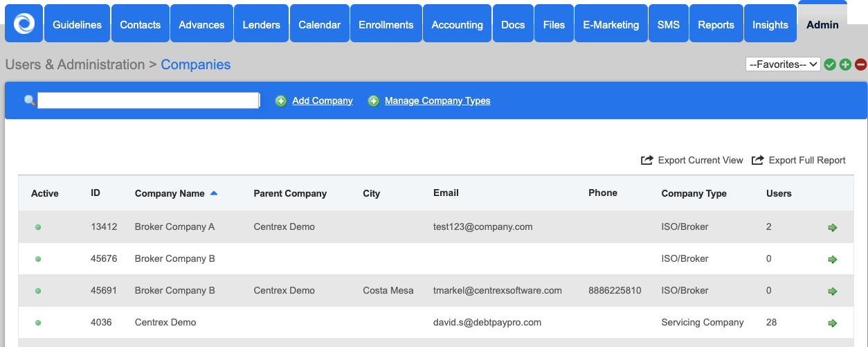
Task: Click the ID cell 4036
Action: pyautogui.click(x=101, y=322)
